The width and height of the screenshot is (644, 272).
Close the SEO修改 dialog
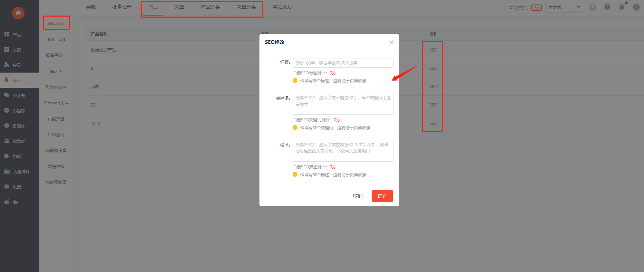point(391,42)
